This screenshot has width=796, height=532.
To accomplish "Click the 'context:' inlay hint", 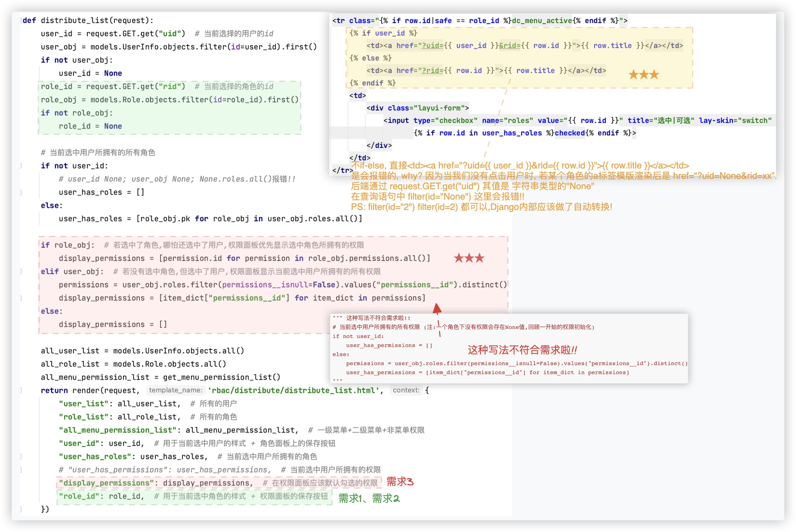I will (406, 390).
